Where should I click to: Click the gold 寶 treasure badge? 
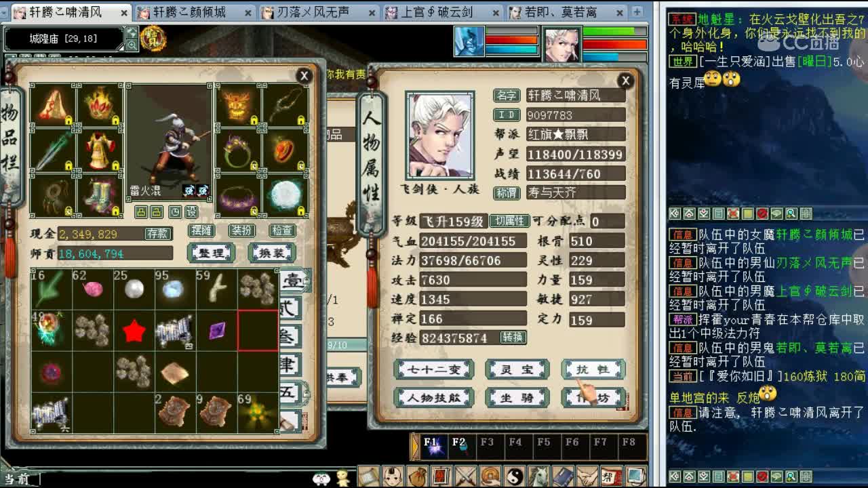pyautogui.click(x=154, y=39)
